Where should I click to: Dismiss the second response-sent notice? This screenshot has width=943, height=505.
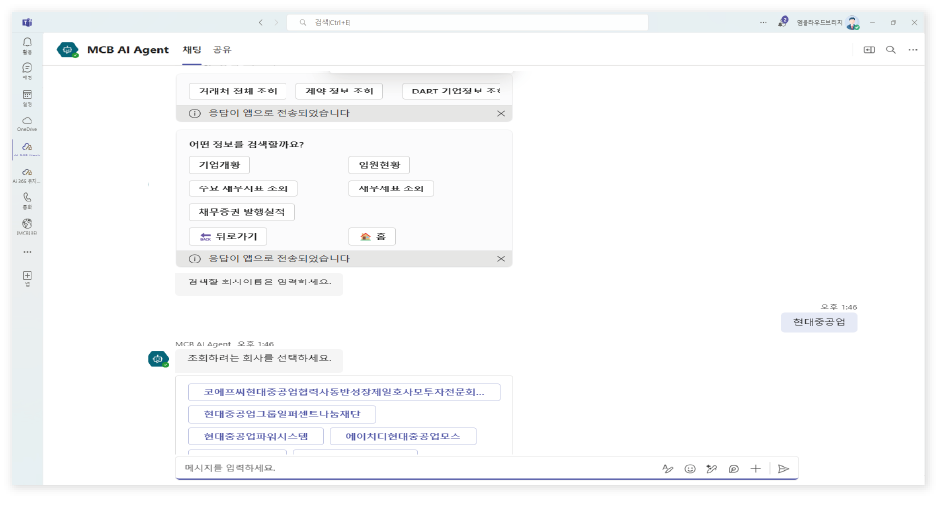click(501, 259)
